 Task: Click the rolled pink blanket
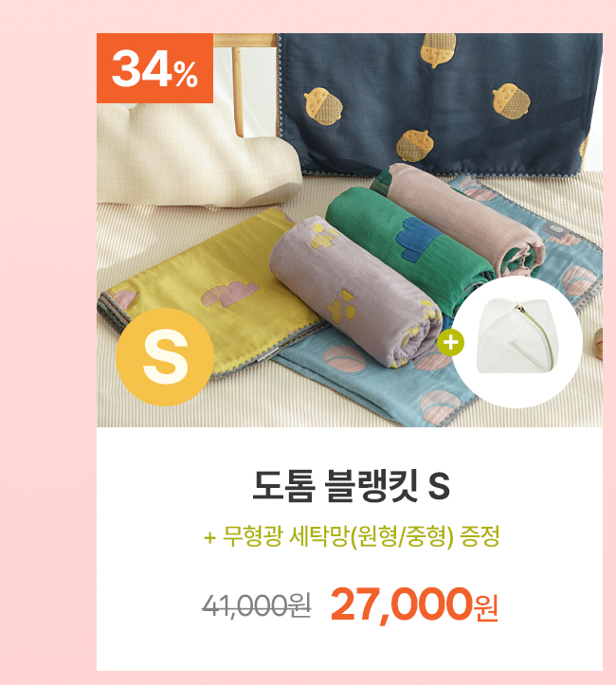(463, 219)
